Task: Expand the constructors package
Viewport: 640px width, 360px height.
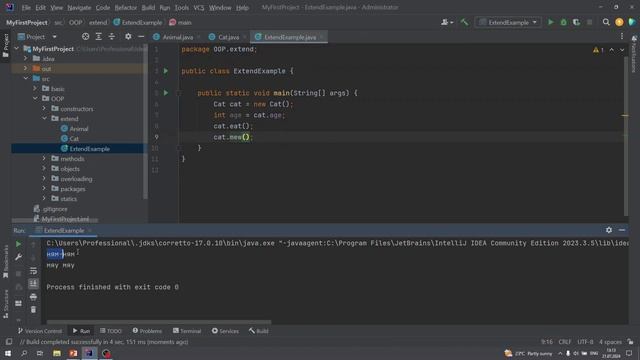Action: coord(44,109)
